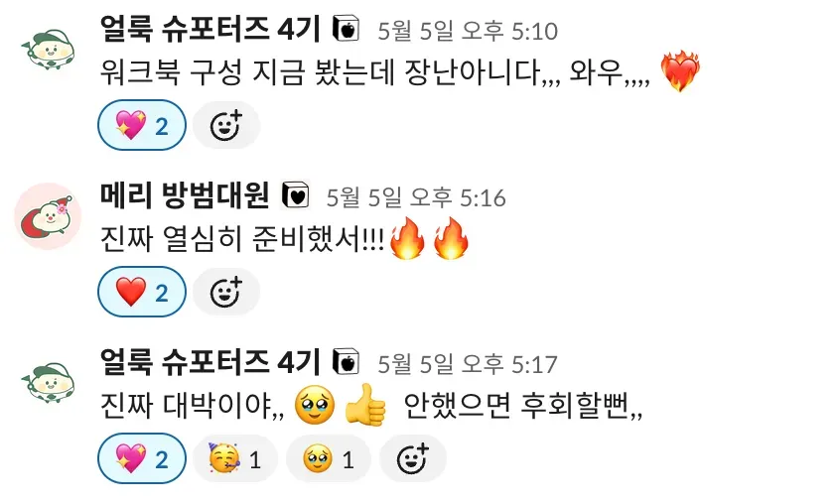The height and width of the screenshot is (504, 839).
Task: Click the sender name 메리 방범대원
Action: pyautogui.click(x=185, y=195)
